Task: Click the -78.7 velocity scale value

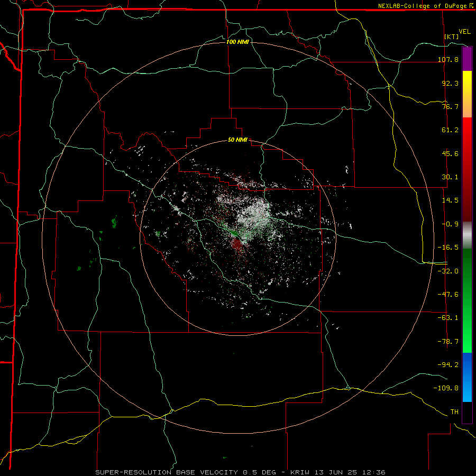Action: (448, 342)
